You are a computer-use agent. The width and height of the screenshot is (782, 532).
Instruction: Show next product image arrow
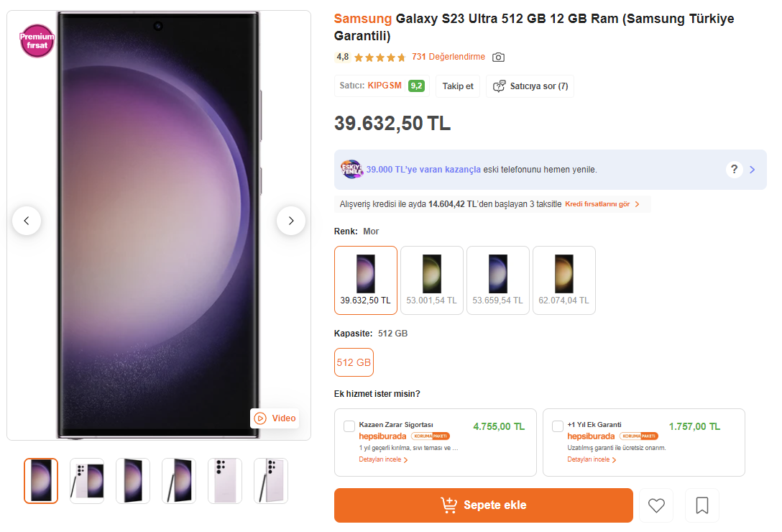click(291, 221)
